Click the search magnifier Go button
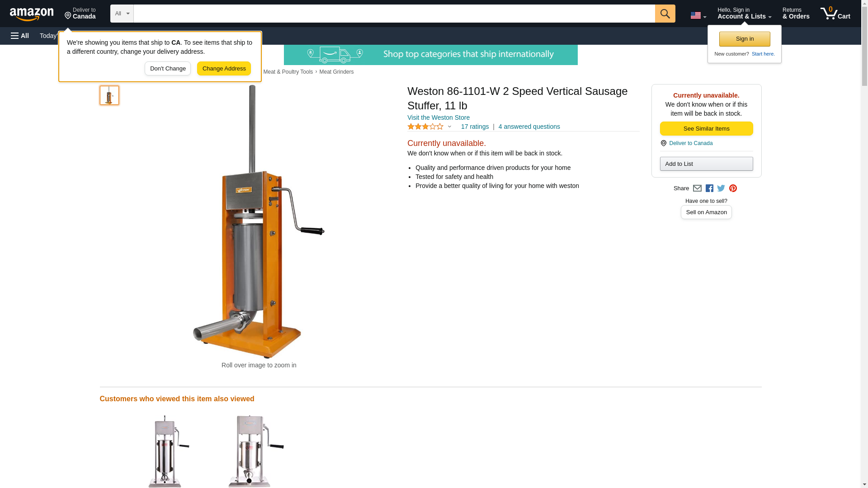This screenshot has width=868, height=488. point(665,14)
